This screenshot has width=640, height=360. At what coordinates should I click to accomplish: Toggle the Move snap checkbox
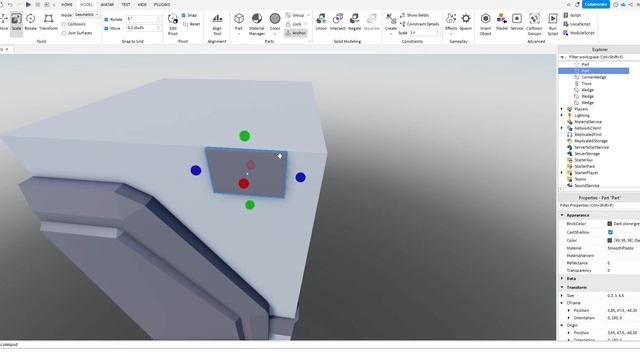point(107,28)
